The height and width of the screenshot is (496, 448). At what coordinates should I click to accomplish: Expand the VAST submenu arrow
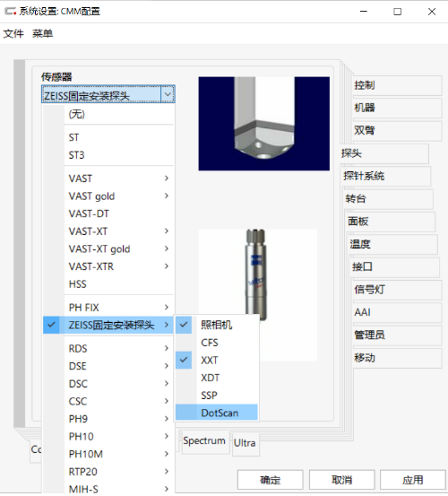tap(167, 178)
